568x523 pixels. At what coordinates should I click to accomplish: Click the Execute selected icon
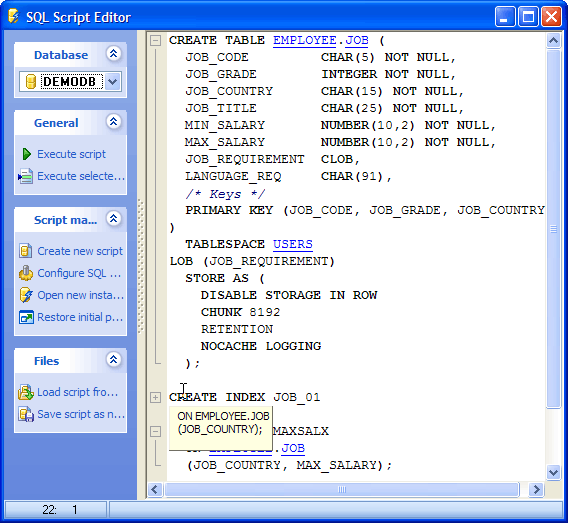point(26,176)
